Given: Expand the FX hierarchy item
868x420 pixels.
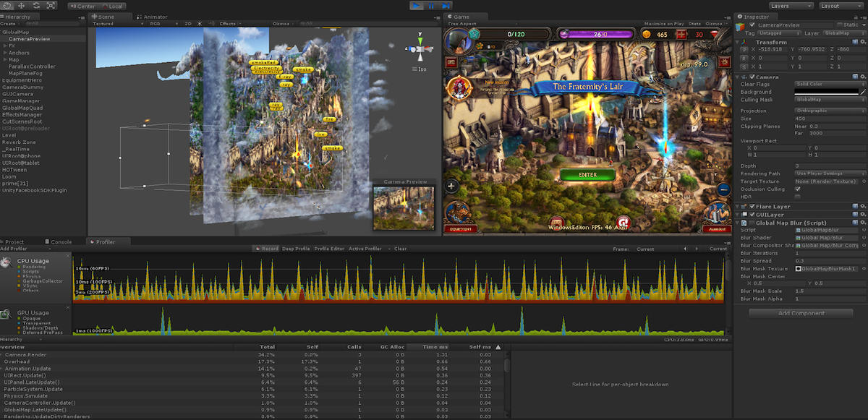Looking at the screenshot, I should pyautogui.click(x=5, y=46).
